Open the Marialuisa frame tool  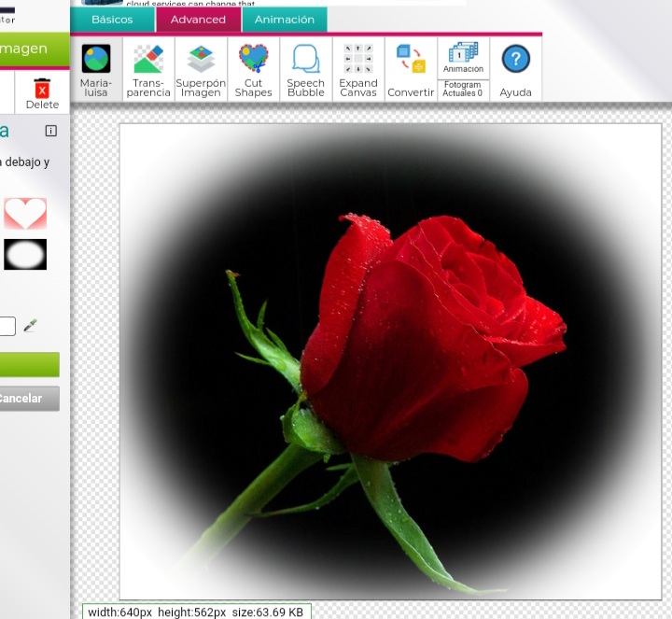[95, 69]
